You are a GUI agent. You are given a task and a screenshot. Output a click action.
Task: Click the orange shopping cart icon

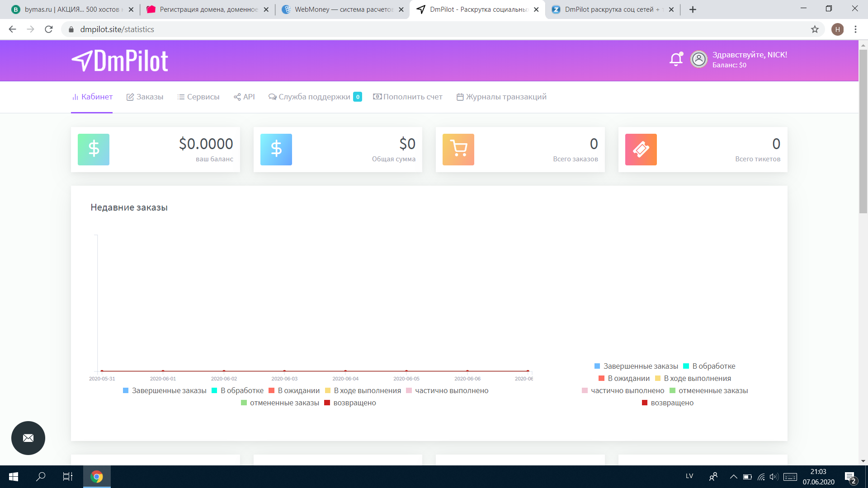tap(458, 150)
